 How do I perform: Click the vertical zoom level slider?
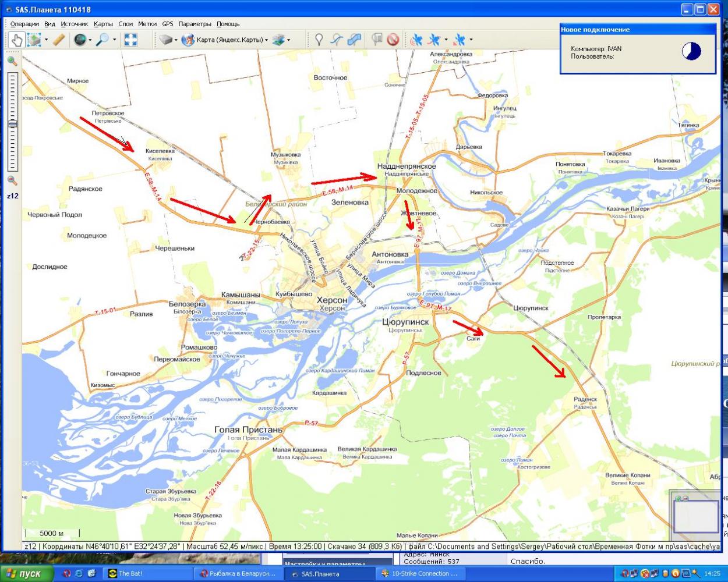click(x=12, y=122)
